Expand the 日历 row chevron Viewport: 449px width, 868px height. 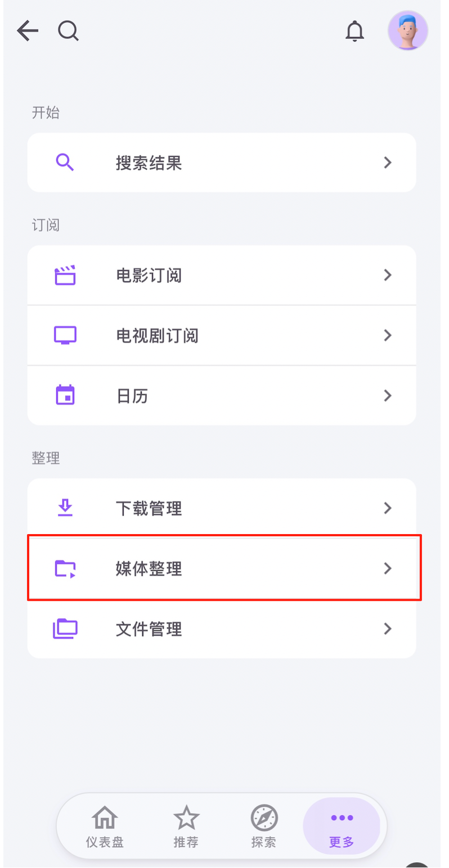click(x=387, y=395)
